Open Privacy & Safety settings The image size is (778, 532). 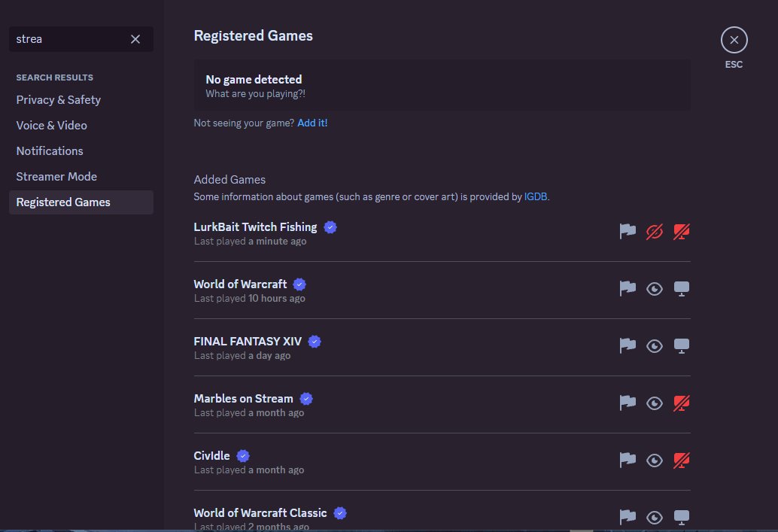point(81,100)
